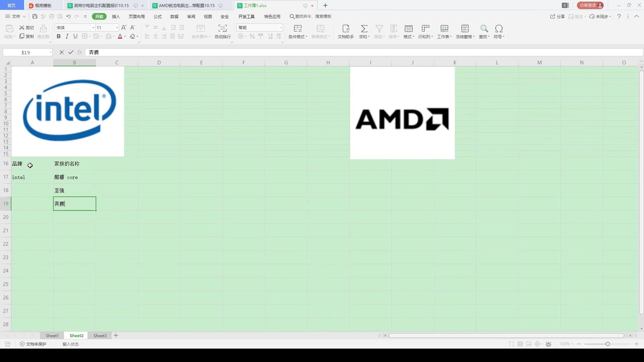Align text right in cell
The image size is (644, 362).
pyautogui.click(x=164, y=36)
